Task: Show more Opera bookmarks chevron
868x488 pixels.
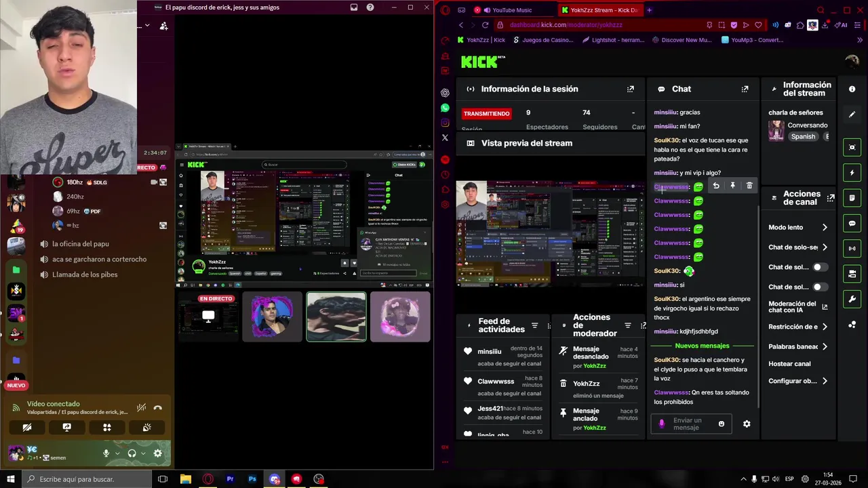Action: 860,40
